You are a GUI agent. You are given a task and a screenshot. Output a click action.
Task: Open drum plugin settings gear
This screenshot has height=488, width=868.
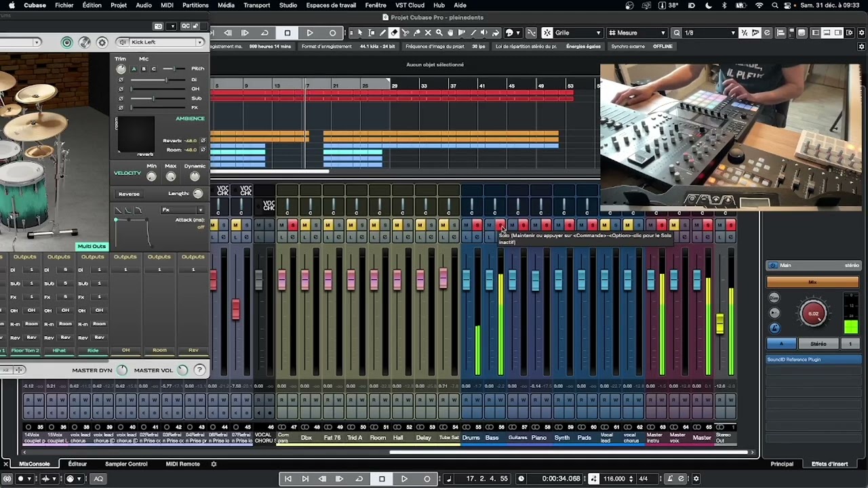point(102,42)
